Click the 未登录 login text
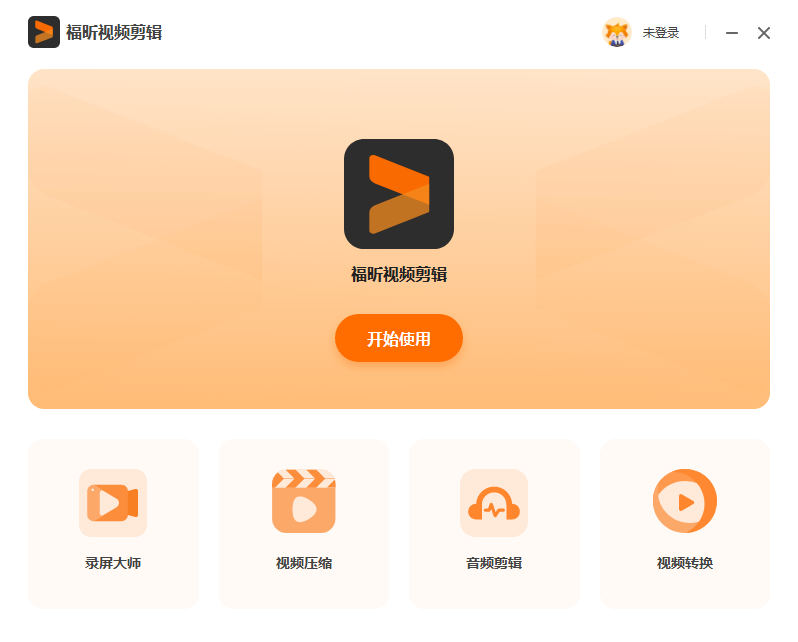The height and width of the screenshot is (642, 798). click(x=661, y=33)
